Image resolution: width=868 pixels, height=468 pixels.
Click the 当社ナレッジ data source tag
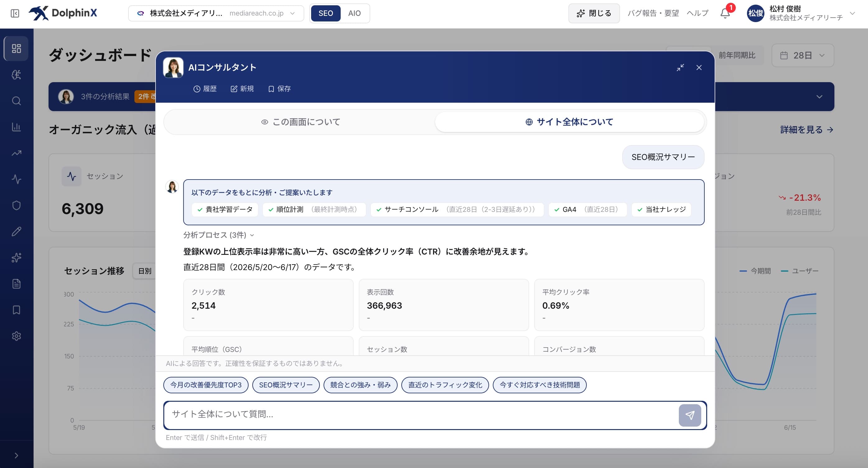tap(661, 209)
